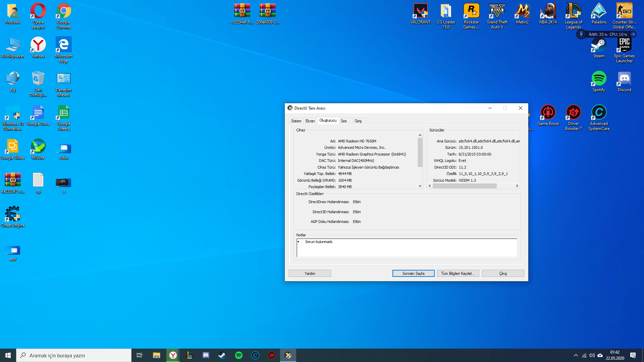
Task: Click the Sonraki Sayfa button
Action: (x=413, y=274)
